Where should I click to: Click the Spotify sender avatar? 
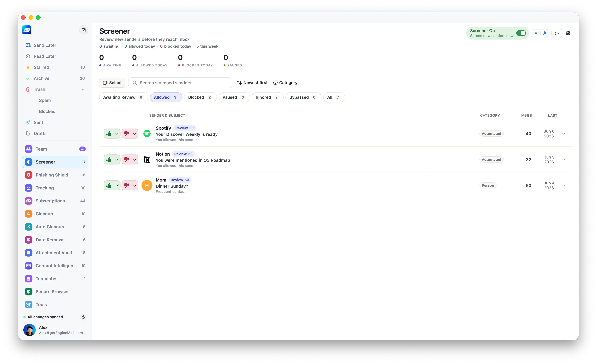[x=147, y=134]
